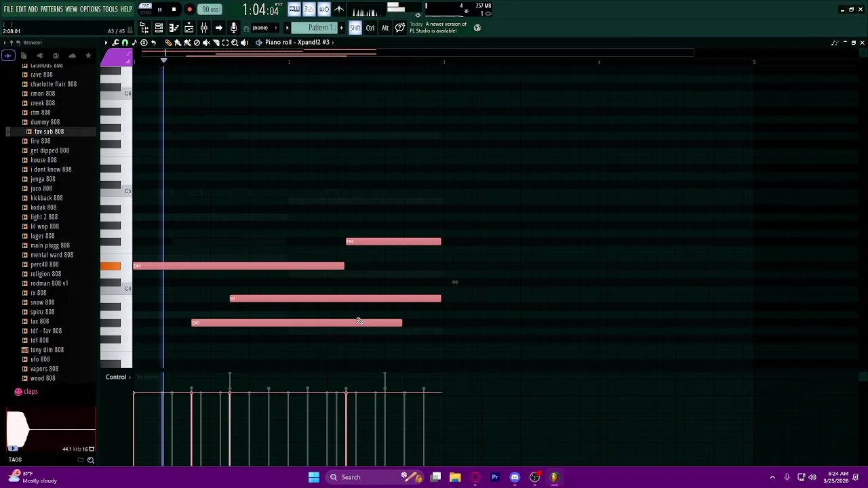Image resolution: width=868 pixels, height=488 pixels.
Task: Stop playback in the transport bar
Action: [x=174, y=9]
